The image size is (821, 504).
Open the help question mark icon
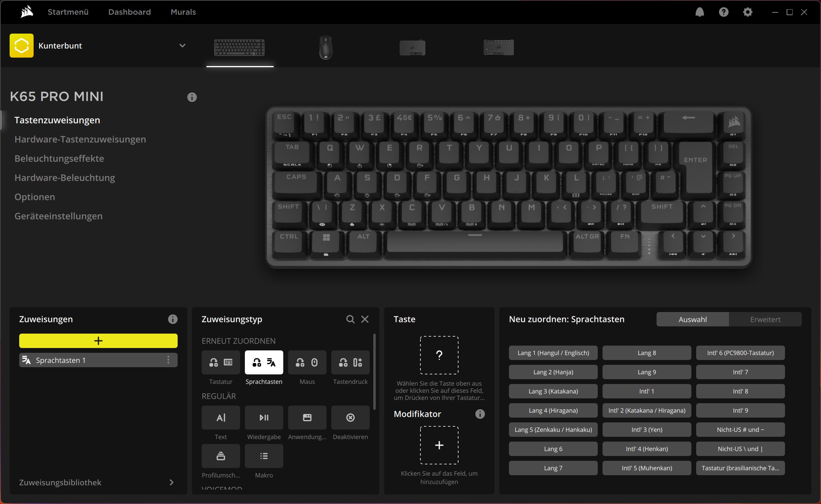[x=723, y=12]
